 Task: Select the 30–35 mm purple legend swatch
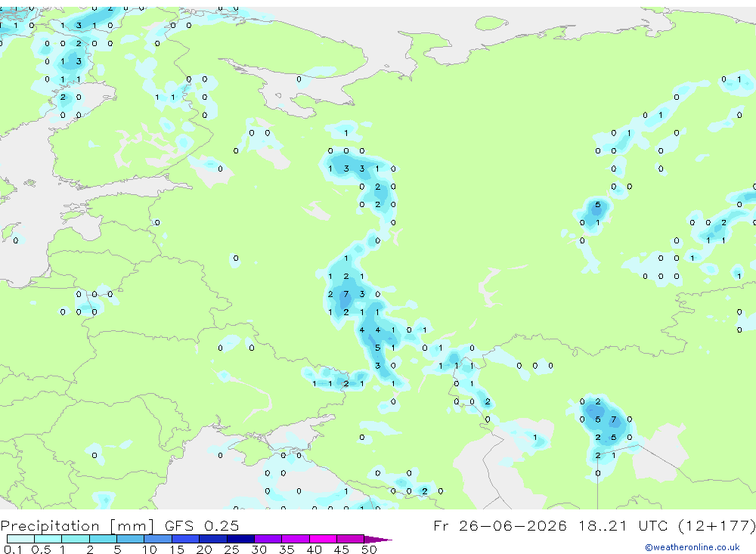pos(268,539)
